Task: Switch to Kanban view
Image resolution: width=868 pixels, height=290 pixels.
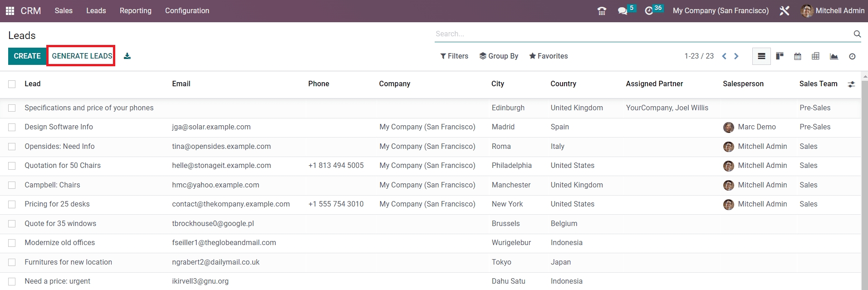Action: [780, 56]
